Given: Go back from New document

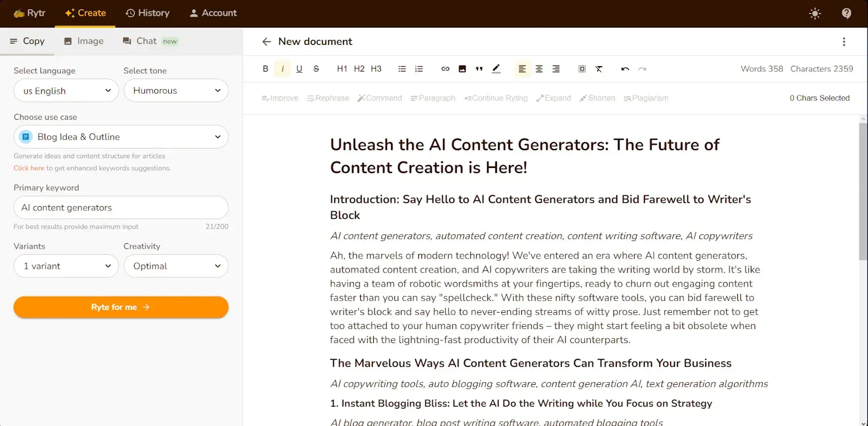Looking at the screenshot, I should [x=266, y=42].
